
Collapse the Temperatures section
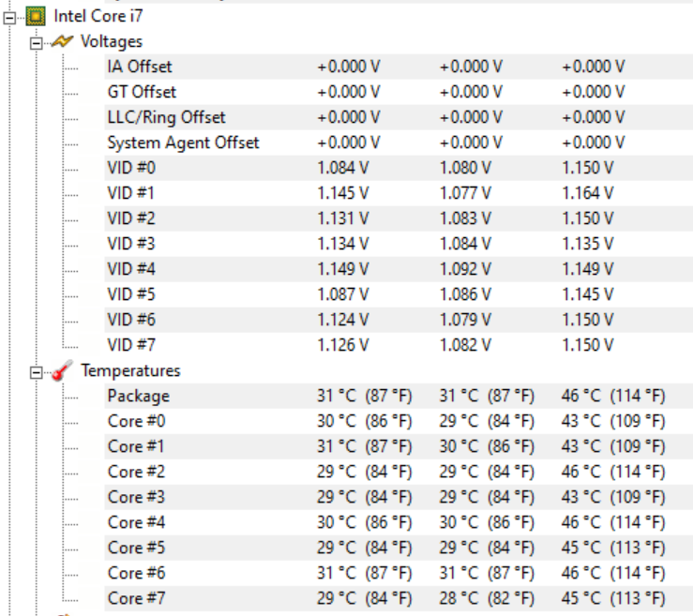37,372
